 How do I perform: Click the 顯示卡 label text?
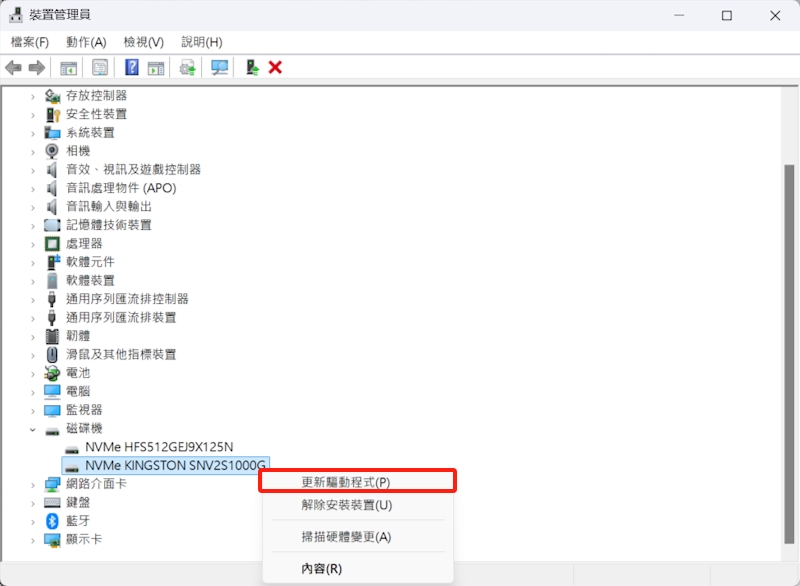click(84, 540)
